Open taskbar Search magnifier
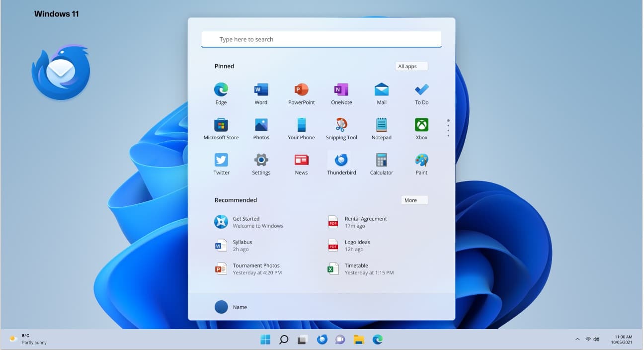 click(x=284, y=340)
